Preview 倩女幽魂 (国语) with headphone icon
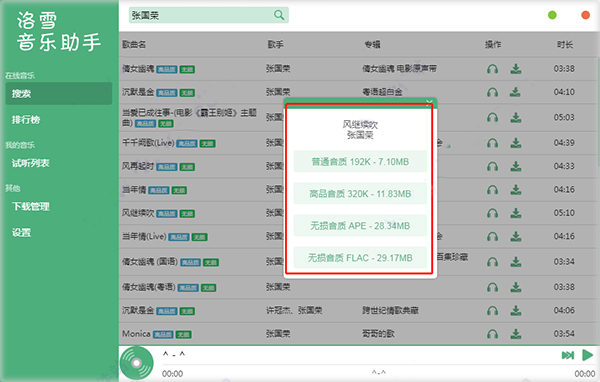The image size is (600, 382). pyautogui.click(x=492, y=262)
